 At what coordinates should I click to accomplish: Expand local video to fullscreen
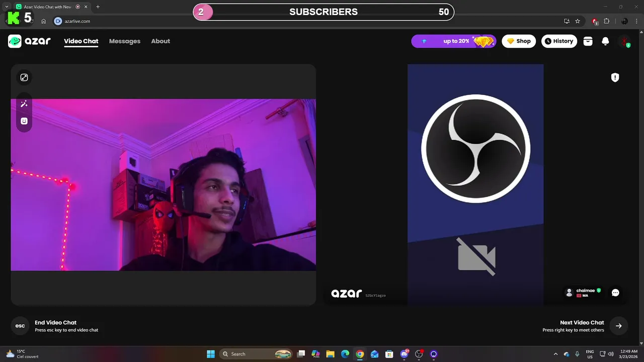point(24,77)
